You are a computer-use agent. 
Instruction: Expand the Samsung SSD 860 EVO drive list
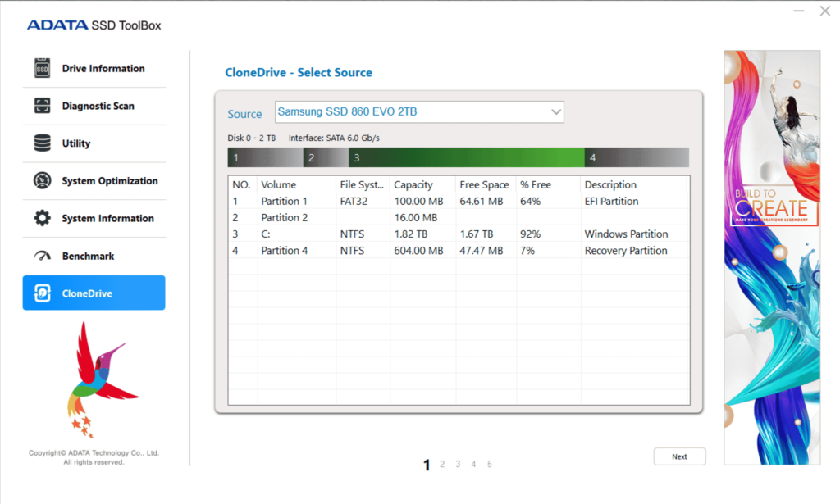tap(419, 111)
